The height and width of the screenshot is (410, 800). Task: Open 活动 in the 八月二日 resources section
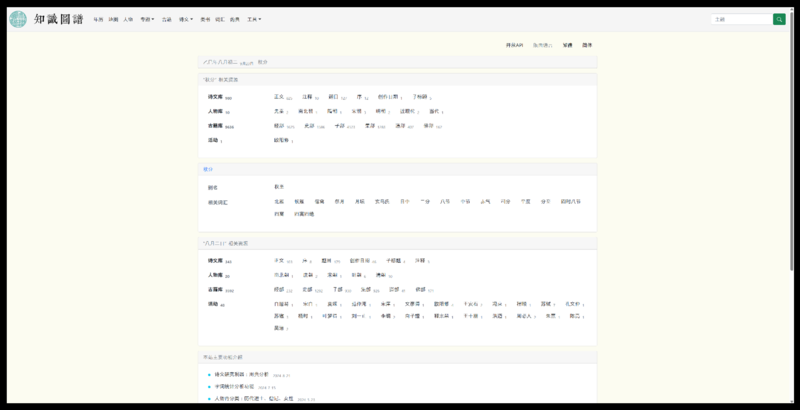213,304
